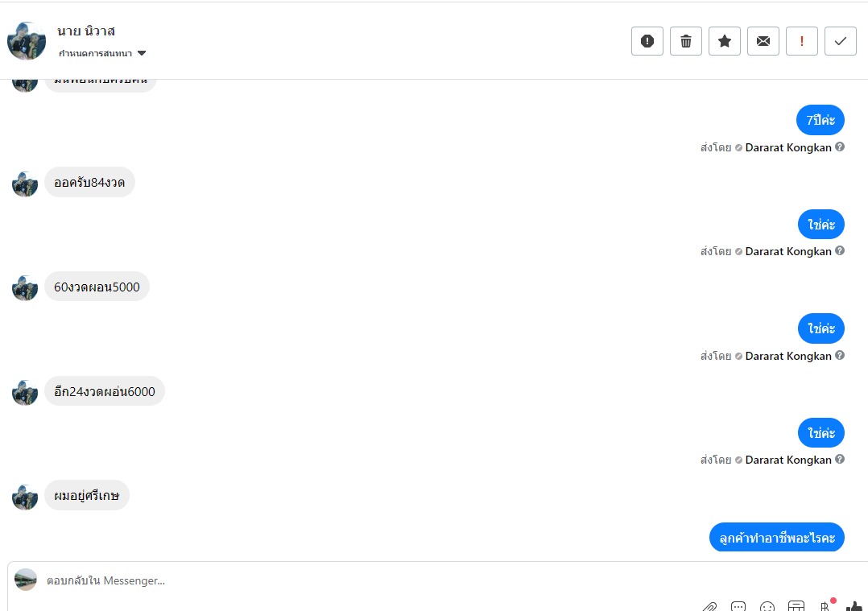Open saved replies speech bubble icon
The width and height of the screenshot is (868, 611).
738,605
